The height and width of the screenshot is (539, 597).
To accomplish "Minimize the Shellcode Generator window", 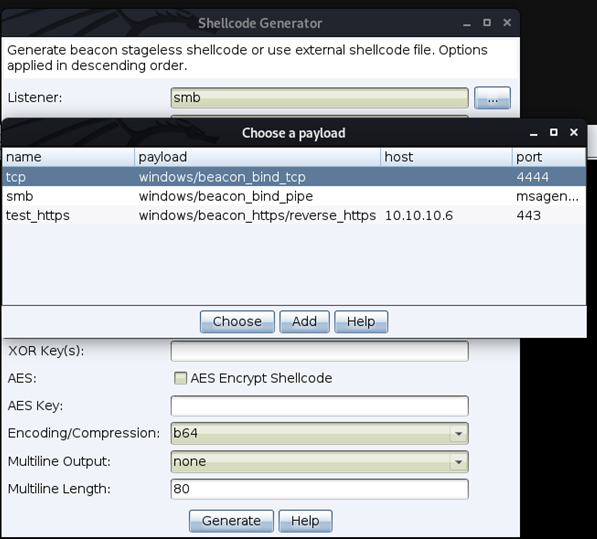I will click(467, 23).
